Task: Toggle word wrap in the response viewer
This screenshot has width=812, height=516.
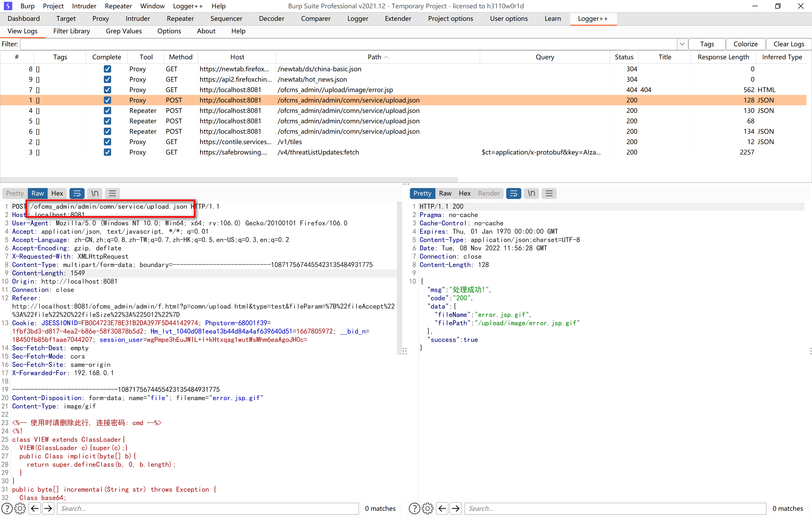Action: pos(513,193)
